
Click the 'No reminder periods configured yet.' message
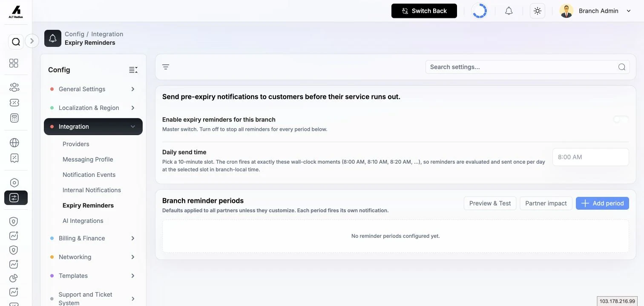click(x=396, y=236)
